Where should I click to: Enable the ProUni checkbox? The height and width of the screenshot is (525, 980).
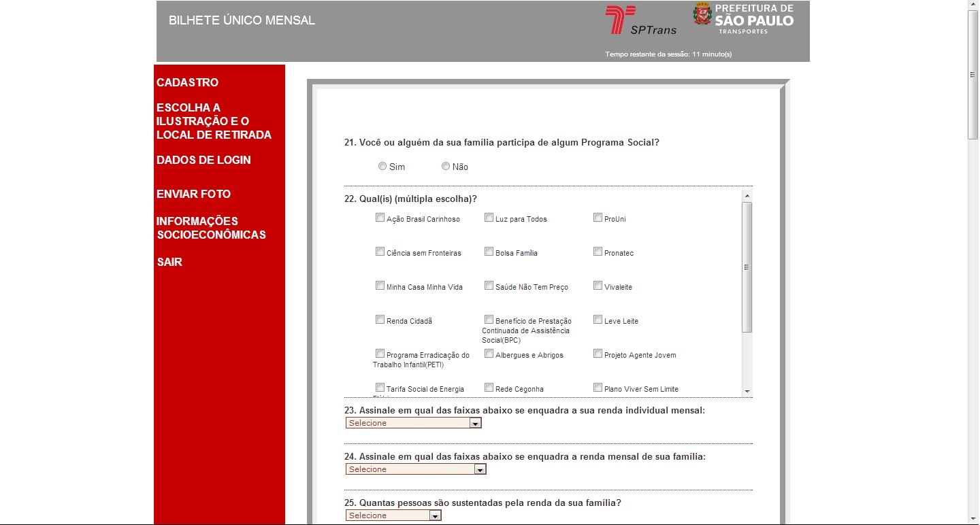598,218
